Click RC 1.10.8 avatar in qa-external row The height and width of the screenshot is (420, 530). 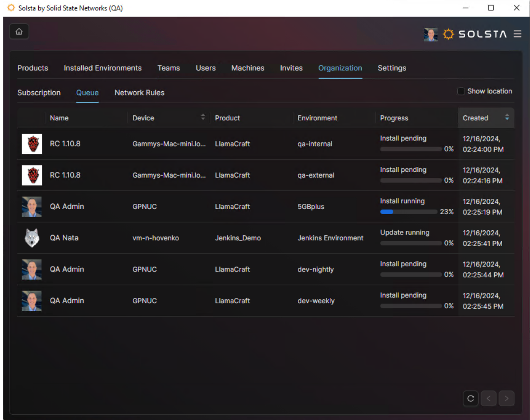pos(32,175)
